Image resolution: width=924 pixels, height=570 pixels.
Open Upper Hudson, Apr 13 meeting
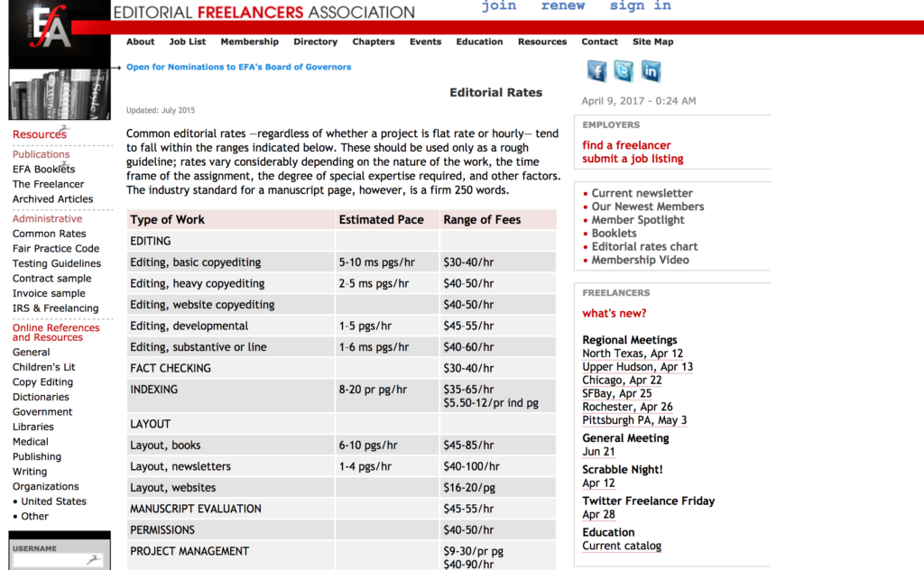(638, 367)
